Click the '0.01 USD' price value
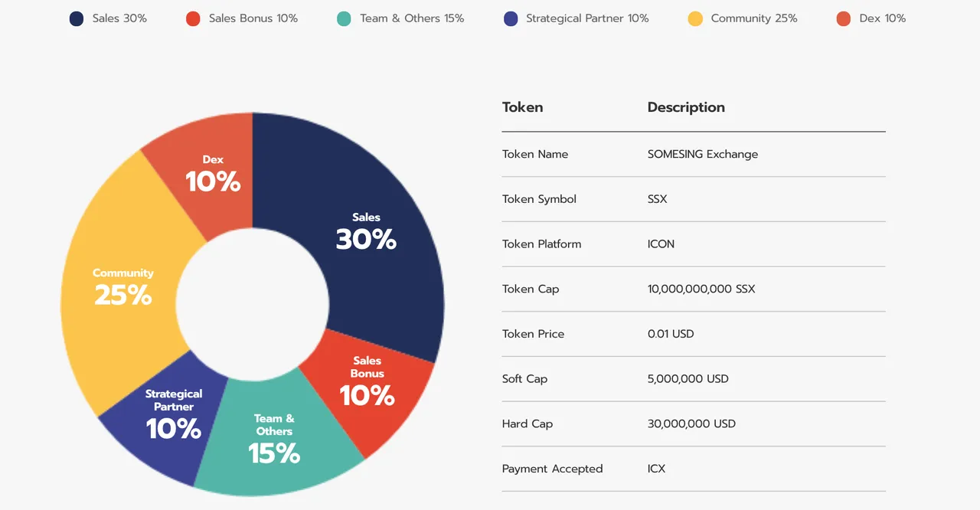This screenshot has width=980, height=510. [x=671, y=334]
